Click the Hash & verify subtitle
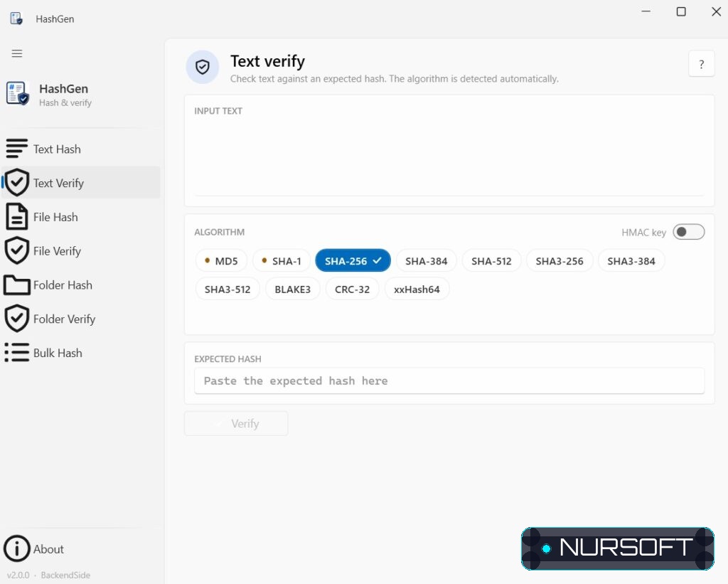Viewport: 728px width, 584px height. click(65, 102)
